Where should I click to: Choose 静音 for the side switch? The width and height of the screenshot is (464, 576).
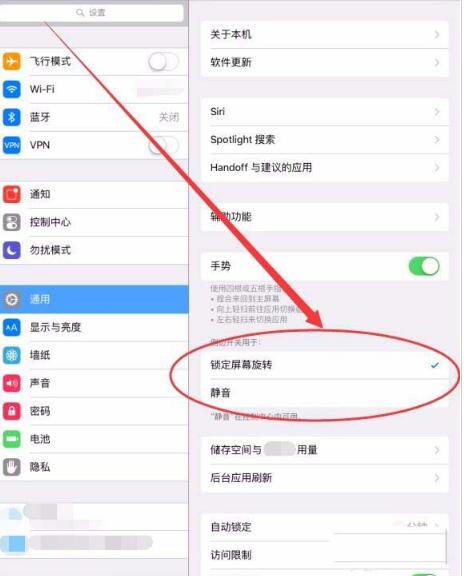325,393
